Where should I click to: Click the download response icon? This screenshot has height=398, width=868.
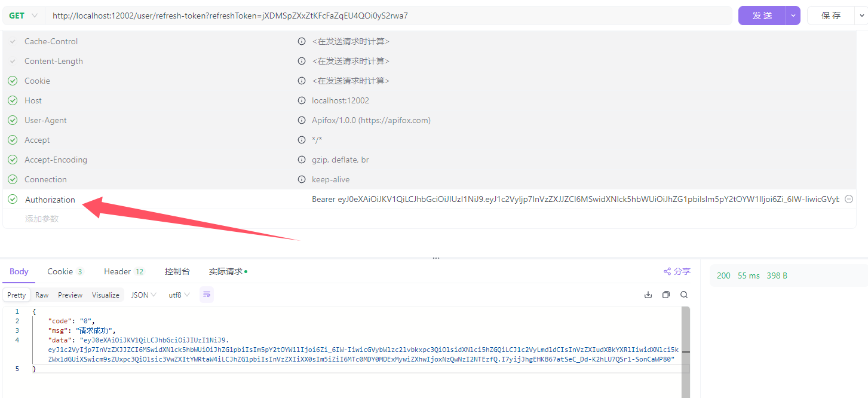click(648, 295)
